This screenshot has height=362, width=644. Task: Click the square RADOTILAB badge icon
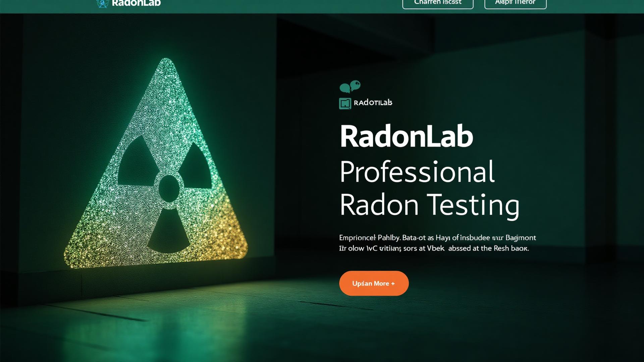(345, 103)
